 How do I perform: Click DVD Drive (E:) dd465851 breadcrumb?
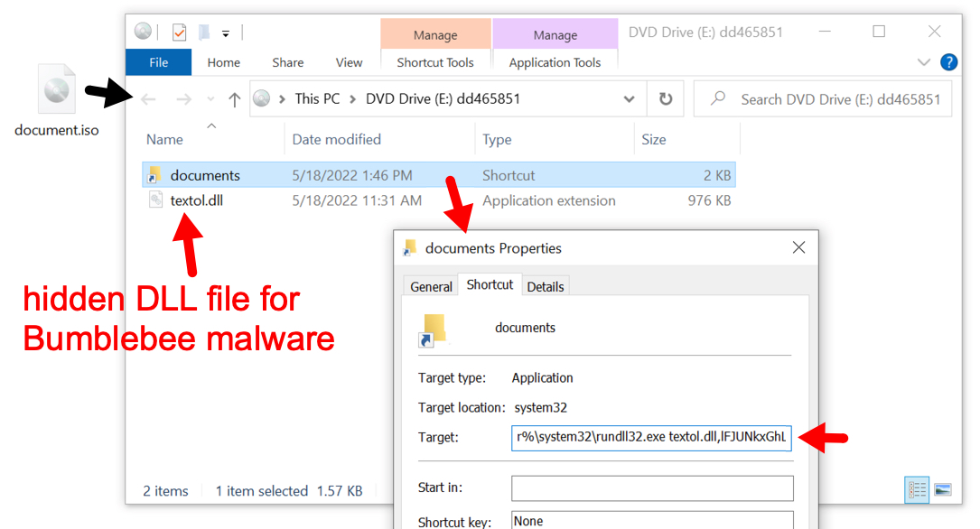pos(443,98)
